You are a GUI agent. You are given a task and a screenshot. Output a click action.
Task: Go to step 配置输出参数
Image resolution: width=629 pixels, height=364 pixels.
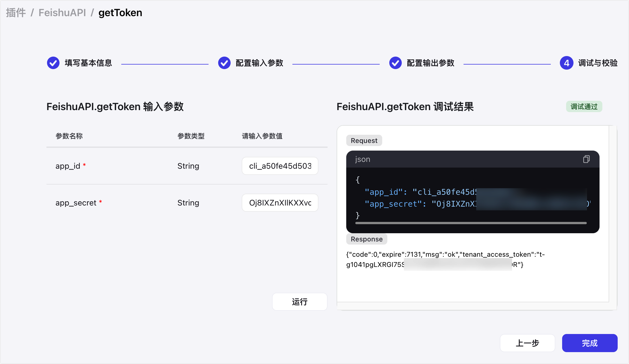pos(430,63)
